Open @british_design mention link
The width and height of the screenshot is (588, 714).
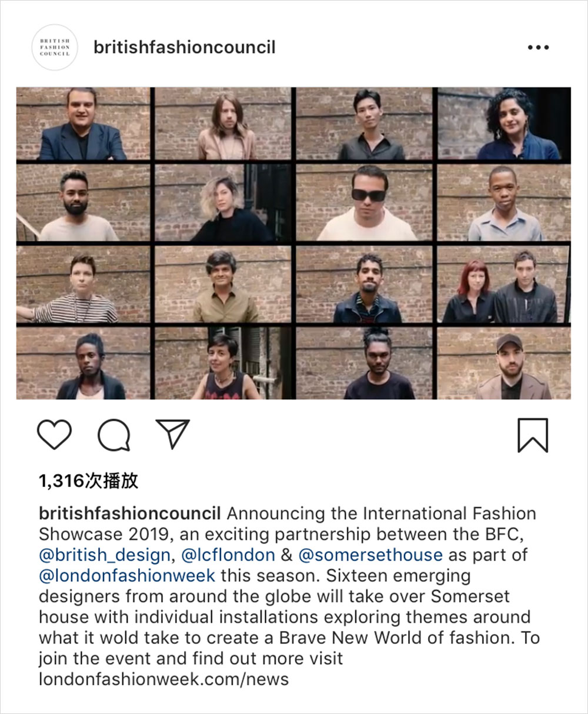(x=105, y=555)
